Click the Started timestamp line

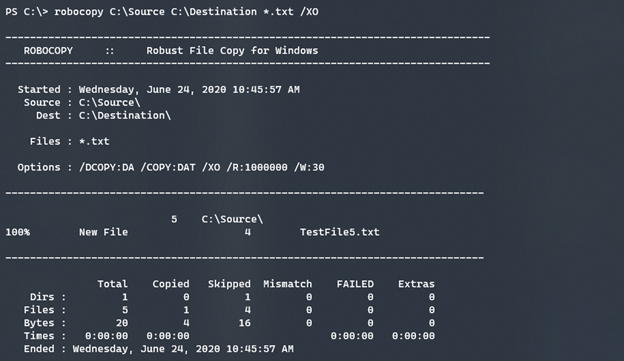(158, 90)
